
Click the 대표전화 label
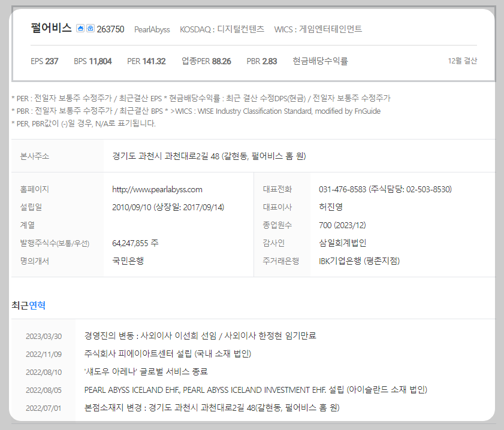point(277,189)
